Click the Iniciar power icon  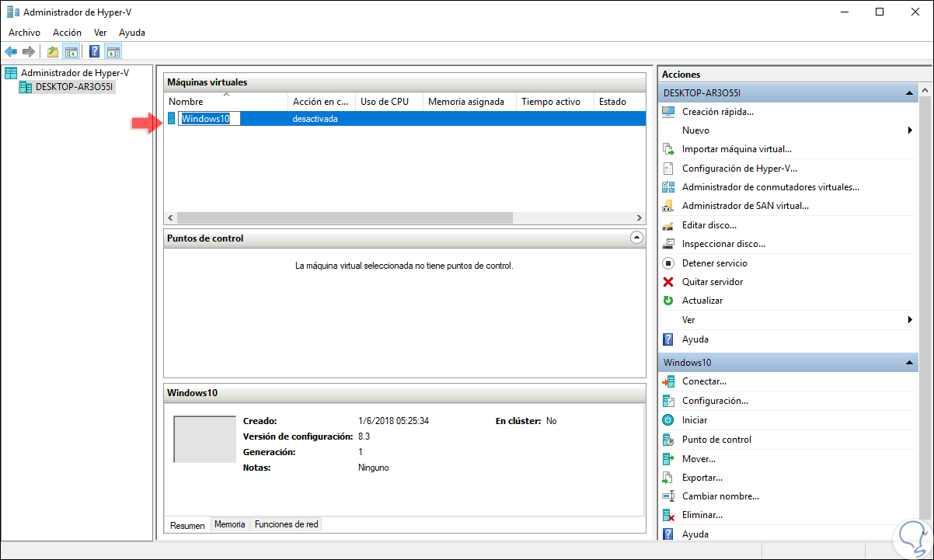click(x=668, y=420)
